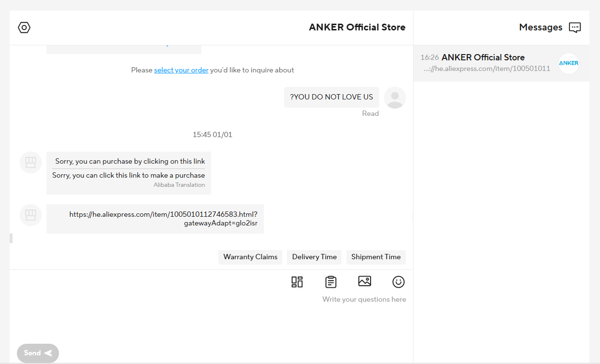Screen dimensions: 600x364
Task: Click the panel collapse handle on left edge
Action: coord(11,238)
